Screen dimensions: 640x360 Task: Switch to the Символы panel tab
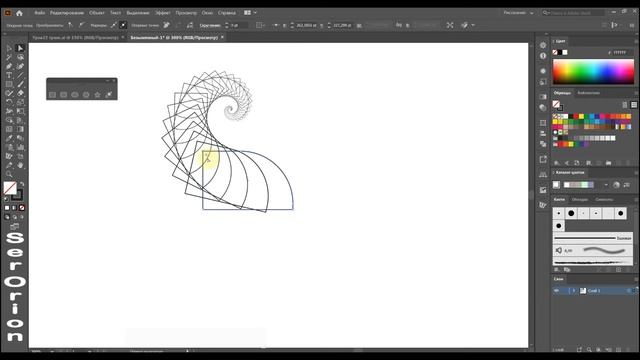[x=604, y=200]
